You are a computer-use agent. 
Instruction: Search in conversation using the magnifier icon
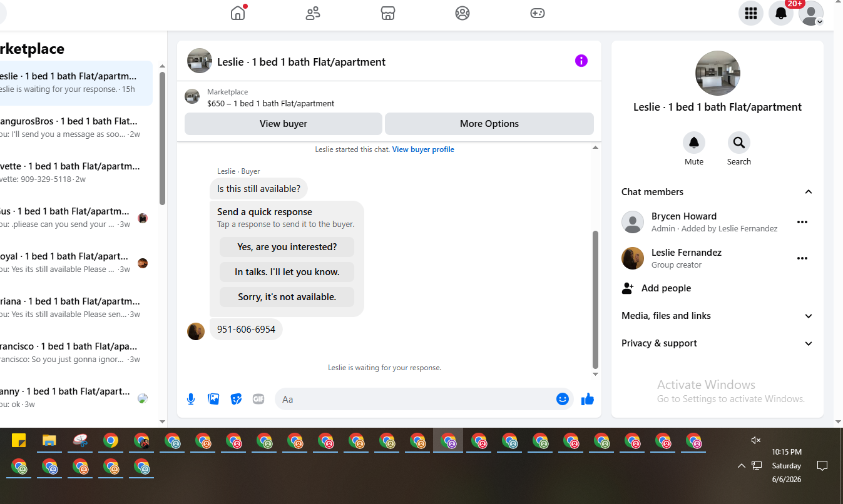click(739, 143)
